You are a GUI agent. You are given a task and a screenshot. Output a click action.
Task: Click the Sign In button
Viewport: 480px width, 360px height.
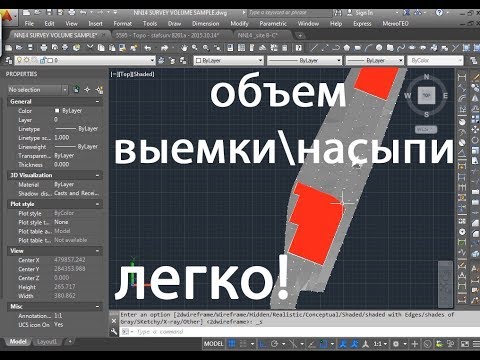coord(360,13)
